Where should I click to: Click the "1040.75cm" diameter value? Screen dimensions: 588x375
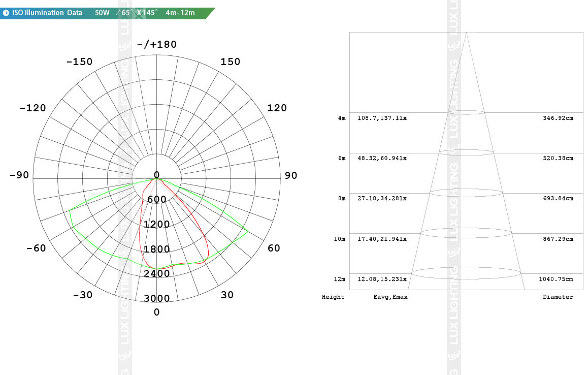[x=556, y=279]
